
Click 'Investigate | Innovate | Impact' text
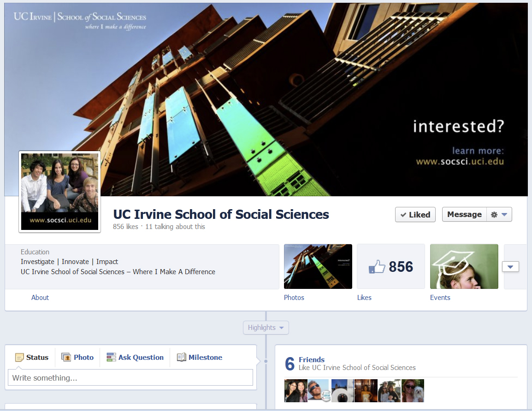pos(69,261)
